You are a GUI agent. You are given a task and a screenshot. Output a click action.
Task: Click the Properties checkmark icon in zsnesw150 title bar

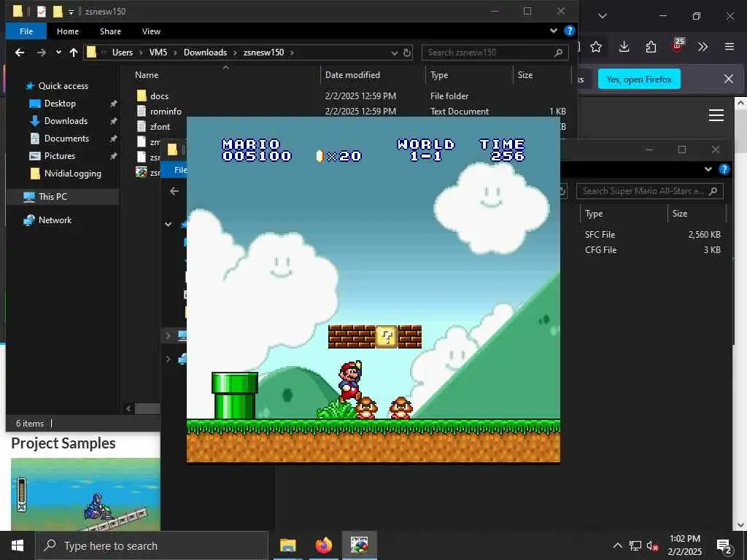42,11
